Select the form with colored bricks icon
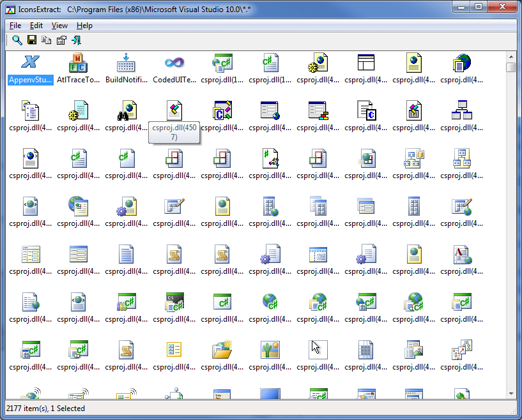 (318, 110)
